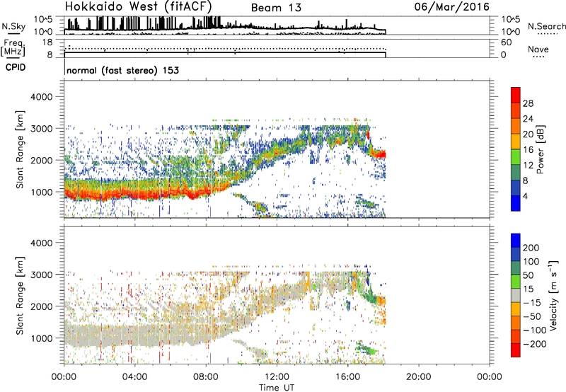
Task: Click the '04:00' time axis tick
Action: (x=134, y=377)
